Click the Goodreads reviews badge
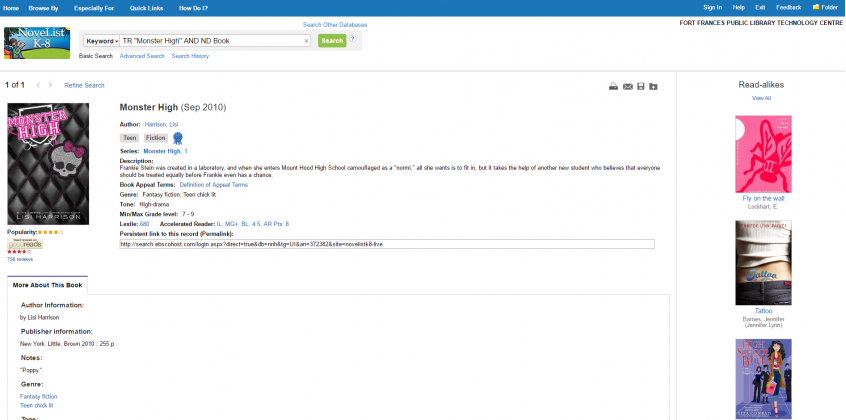Viewport: 846px width, 420px height. point(24,243)
